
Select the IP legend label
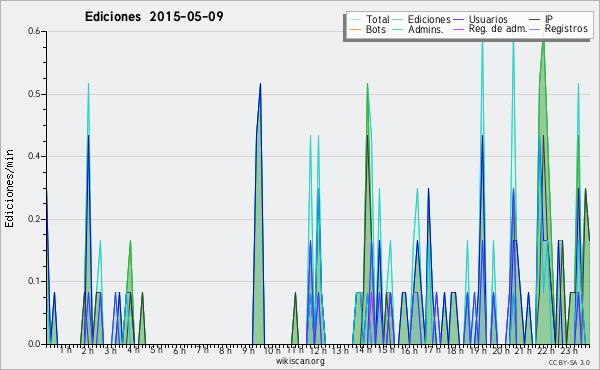coord(549,19)
